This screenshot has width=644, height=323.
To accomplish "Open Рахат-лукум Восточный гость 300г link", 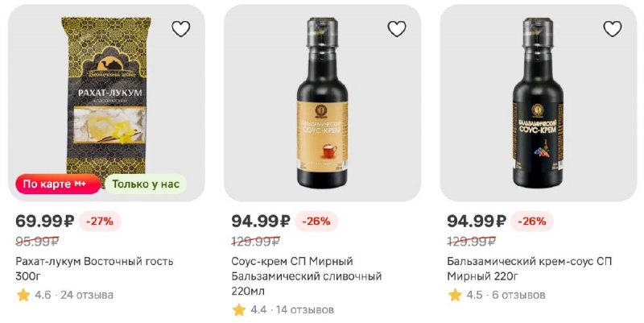I will coord(94,269).
